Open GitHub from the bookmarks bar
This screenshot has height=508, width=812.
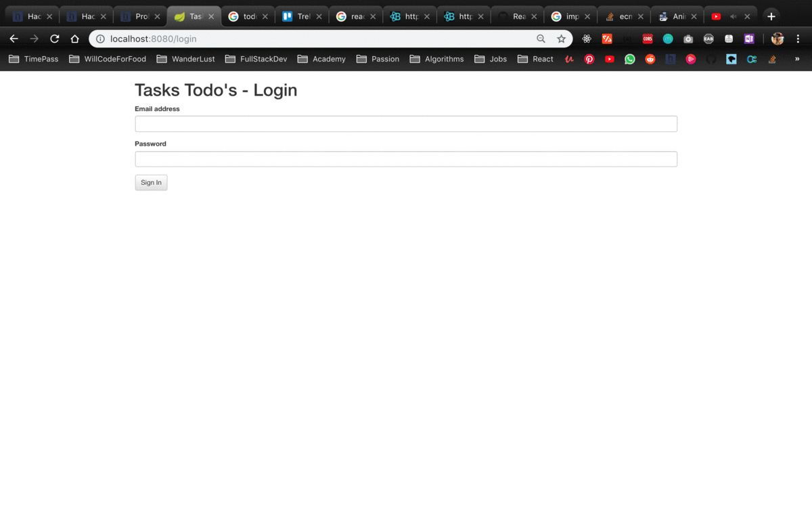(x=712, y=59)
